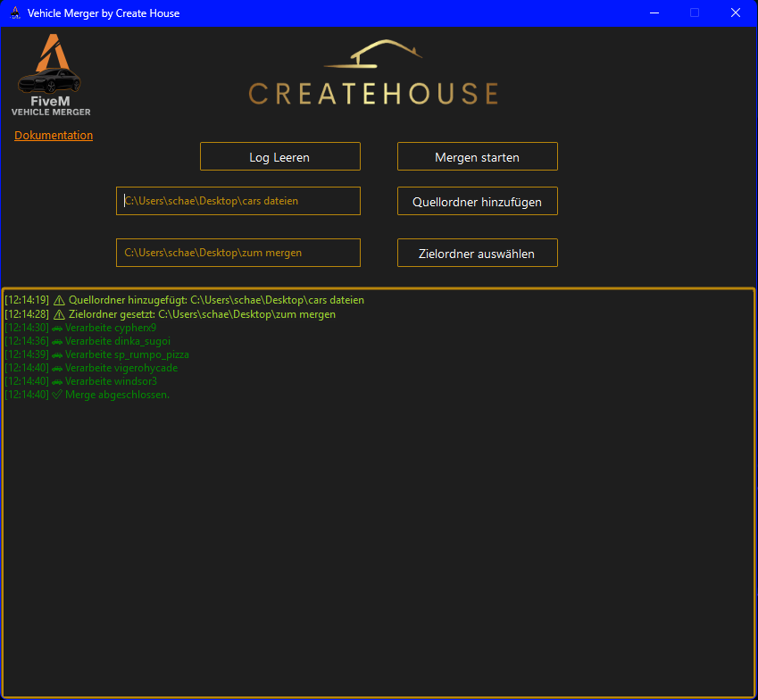Click the app icon in the title bar
The image size is (758, 700).
14,13
